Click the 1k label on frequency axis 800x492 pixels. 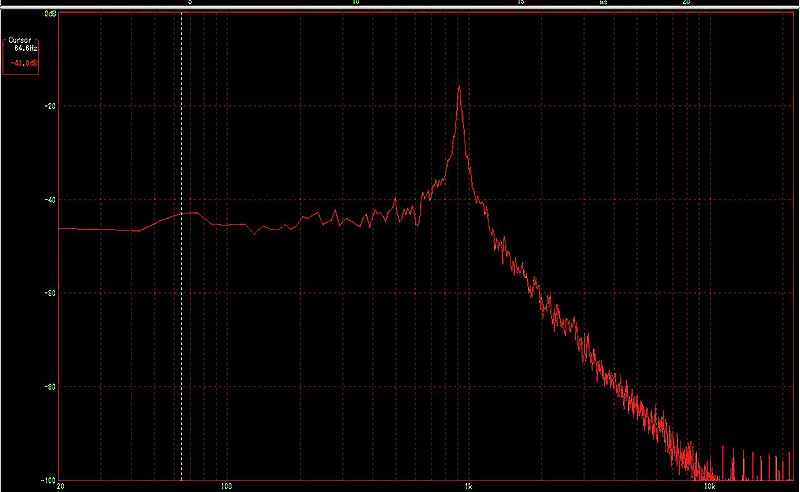point(468,486)
